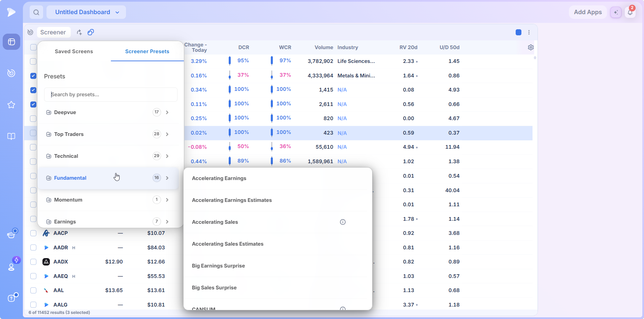Uncheck the checkbox on the 0.34% change row
This screenshot has width=644, height=319.
pos(33,90)
